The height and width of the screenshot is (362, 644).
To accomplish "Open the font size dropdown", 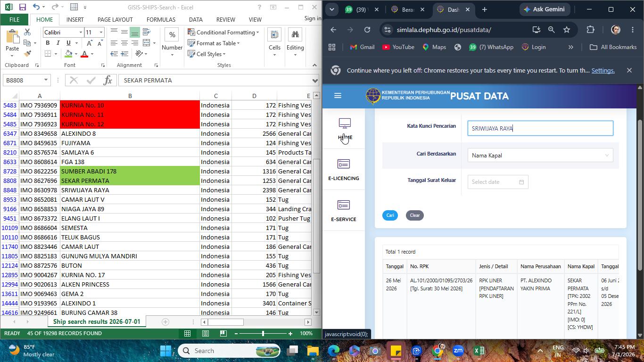I will tap(101, 32).
